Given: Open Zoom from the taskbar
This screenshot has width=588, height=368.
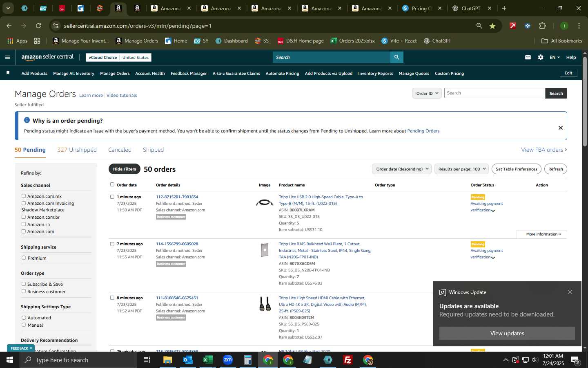Looking at the screenshot, I should [228, 360].
